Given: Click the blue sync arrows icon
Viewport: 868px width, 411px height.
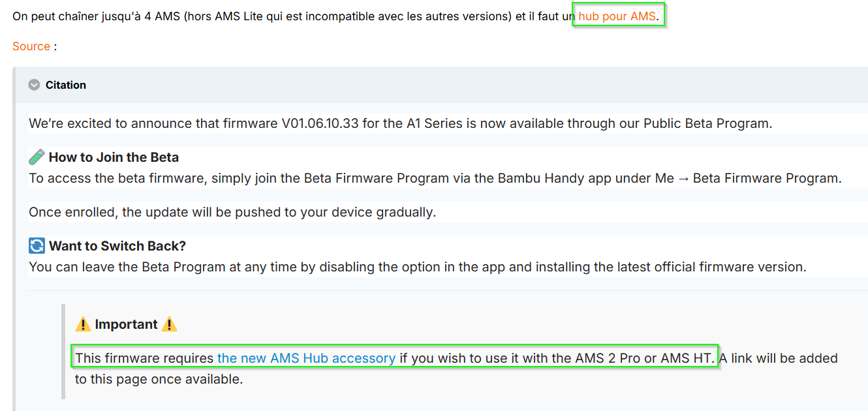Looking at the screenshot, I should [37, 246].
